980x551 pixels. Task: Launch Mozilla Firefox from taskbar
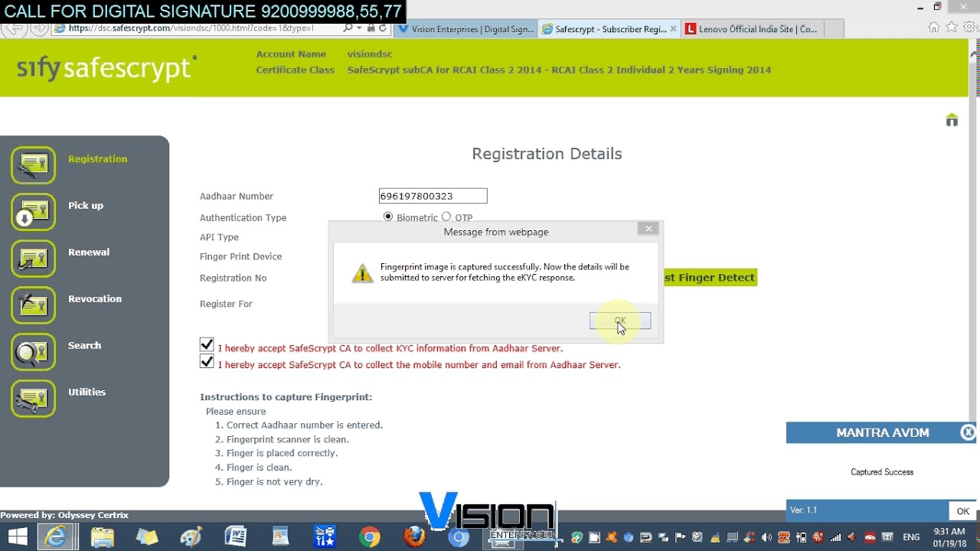[414, 536]
